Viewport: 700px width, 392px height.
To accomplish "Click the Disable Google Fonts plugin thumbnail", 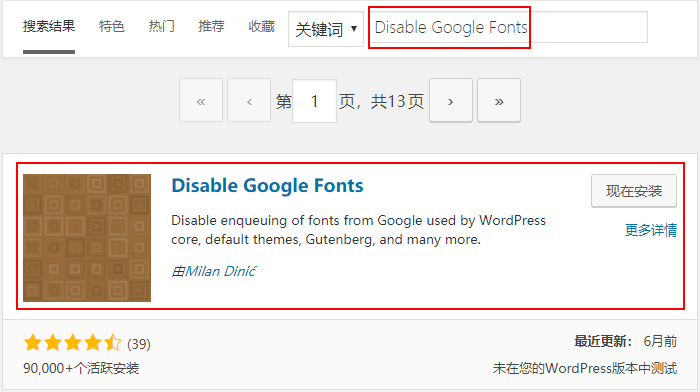I will [87, 238].
